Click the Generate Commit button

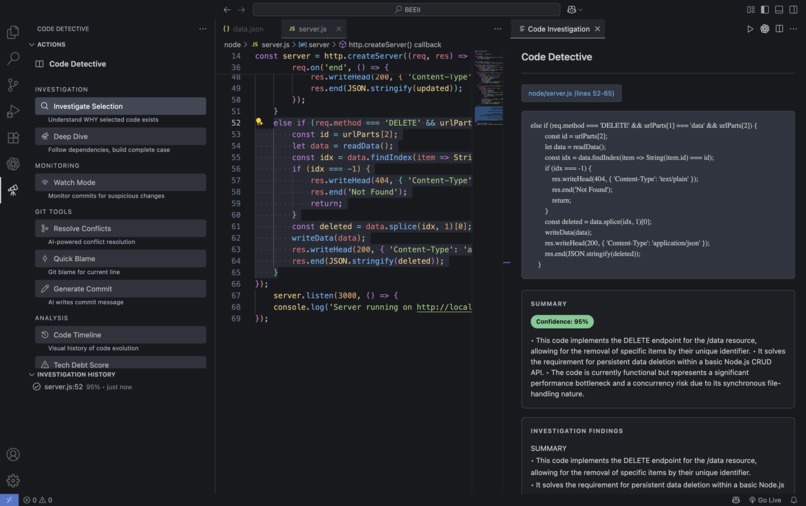click(x=120, y=288)
